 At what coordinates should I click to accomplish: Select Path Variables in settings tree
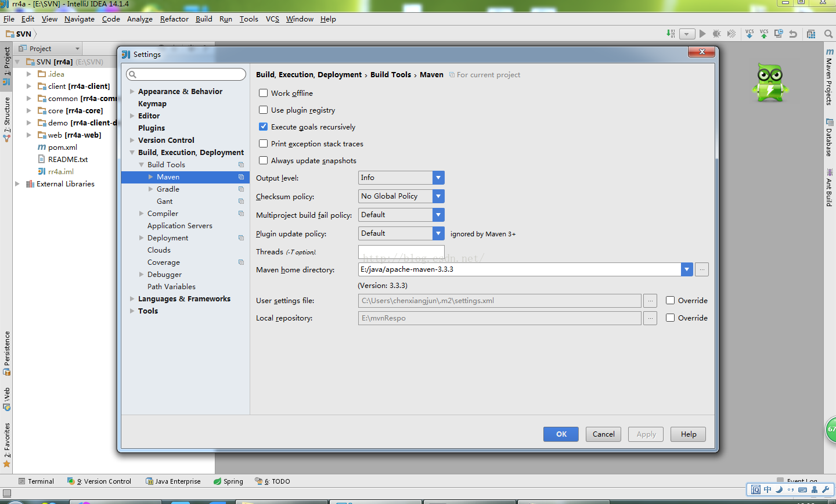coord(171,287)
